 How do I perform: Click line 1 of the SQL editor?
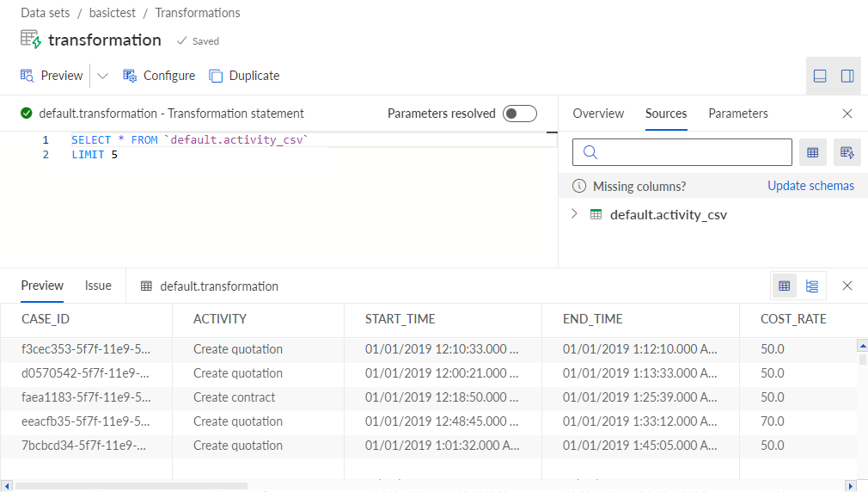pyautogui.click(x=189, y=139)
